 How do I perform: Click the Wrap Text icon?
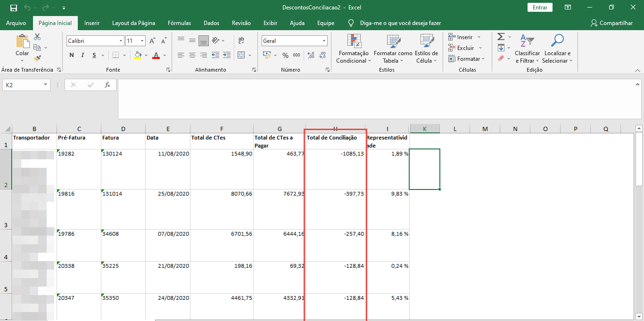[x=241, y=41]
